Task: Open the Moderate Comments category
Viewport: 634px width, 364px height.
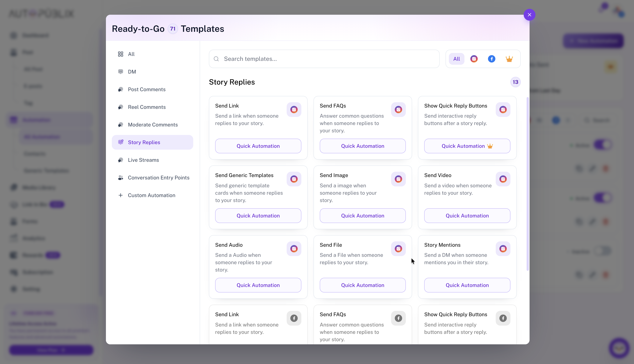Action: pos(152,124)
